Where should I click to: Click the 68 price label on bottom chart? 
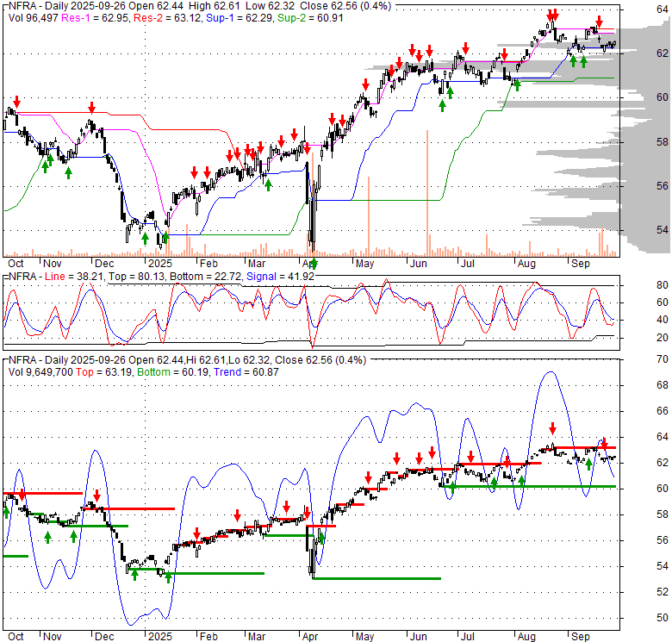(x=663, y=385)
